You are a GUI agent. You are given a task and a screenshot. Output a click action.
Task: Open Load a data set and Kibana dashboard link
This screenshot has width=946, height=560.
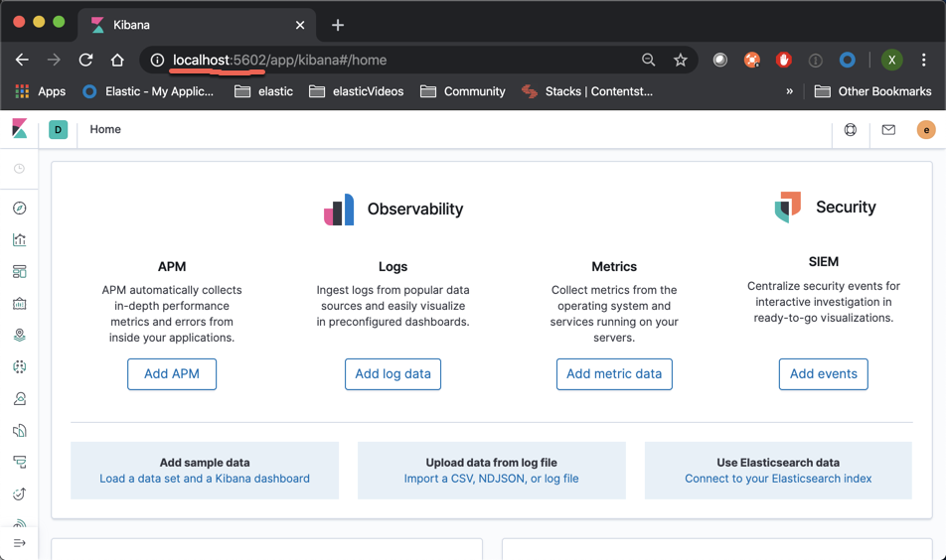(205, 479)
